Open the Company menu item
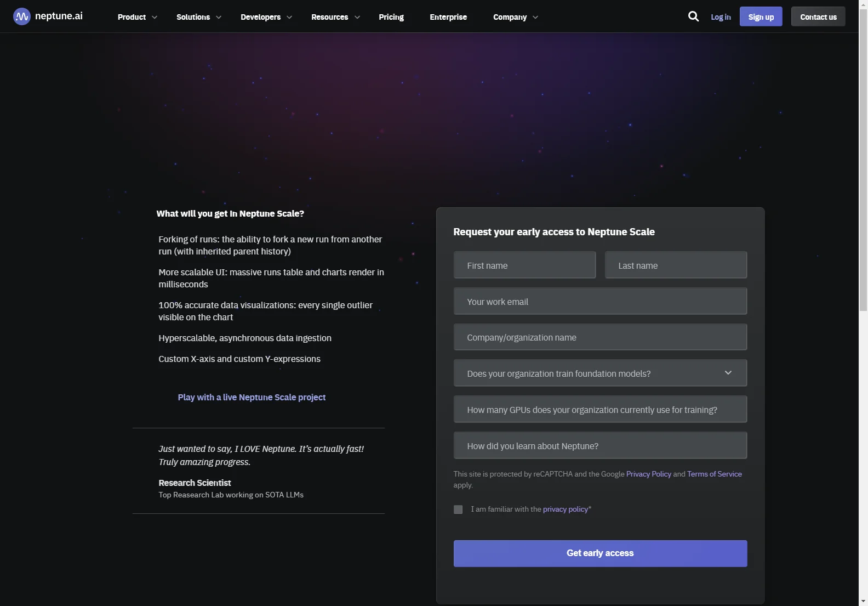The height and width of the screenshot is (606, 868). (x=510, y=17)
